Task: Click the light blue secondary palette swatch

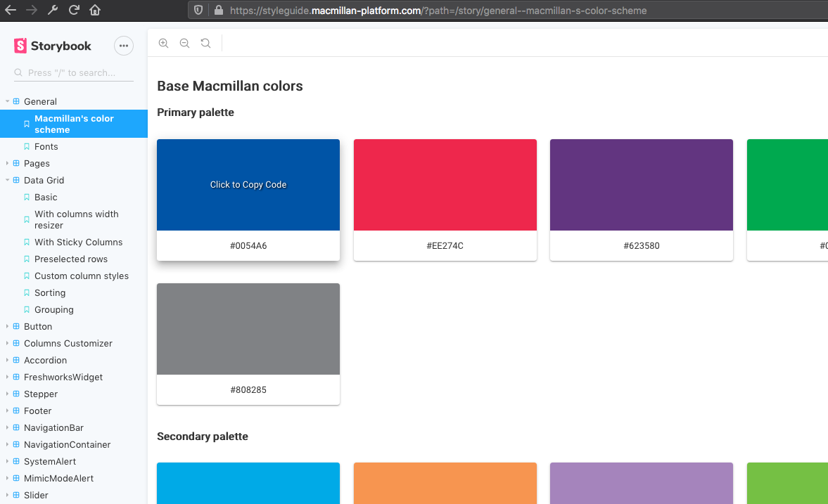Action: [248, 484]
